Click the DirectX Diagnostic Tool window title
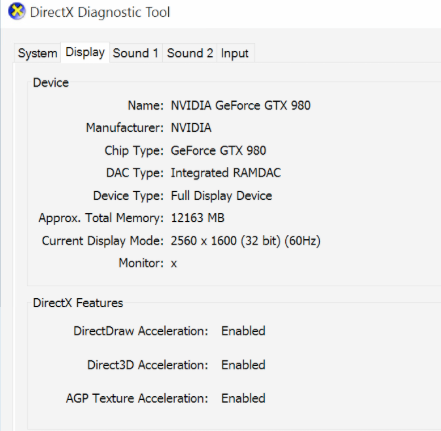Viewport: 441px width, 431px height. (100, 12)
